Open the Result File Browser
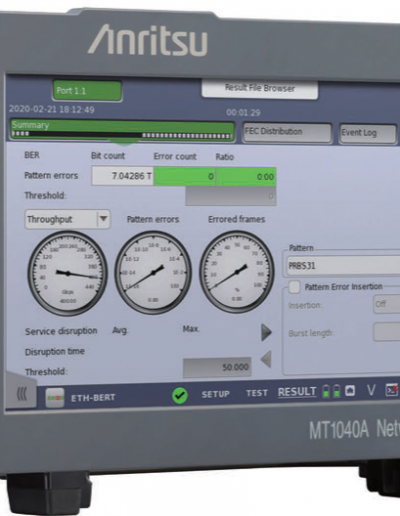This screenshot has width=400, height=516. click(x=260, y=88)
